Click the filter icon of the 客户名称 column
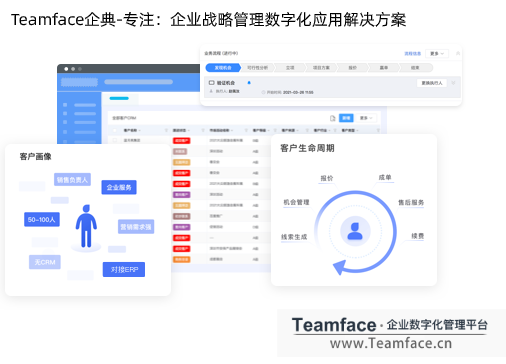The image size is (506, 364). (x=166, y=130)
